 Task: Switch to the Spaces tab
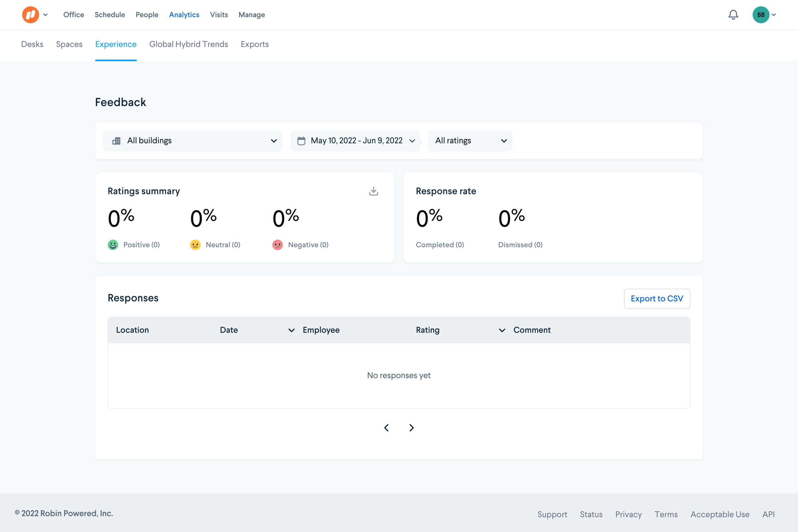point(69,44)
